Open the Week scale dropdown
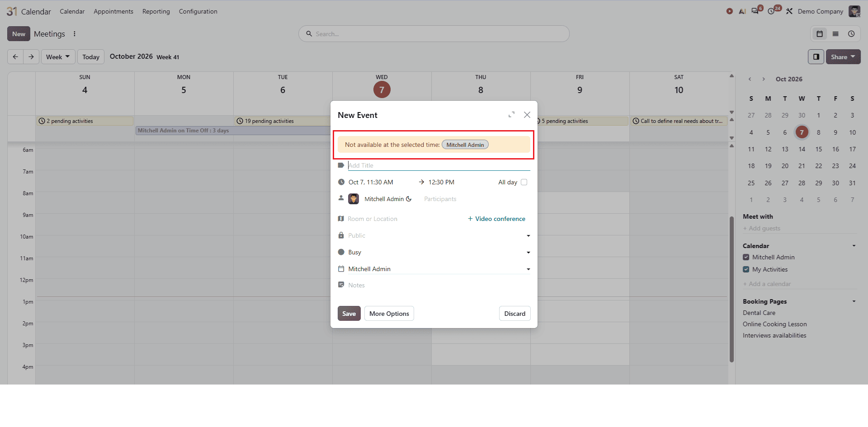The width and height of the screenshot is (868, 427). pyautogui.click(x=58, y=57)
